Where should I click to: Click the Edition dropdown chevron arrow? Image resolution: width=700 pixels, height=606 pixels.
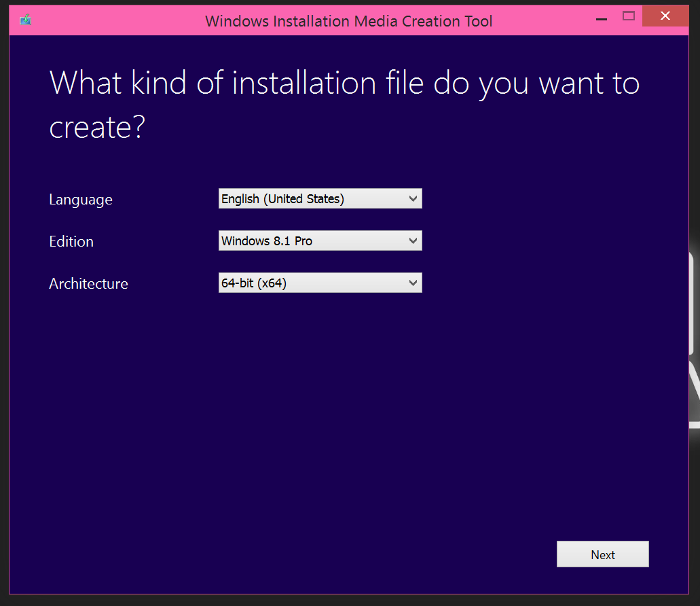click(413, 241)
